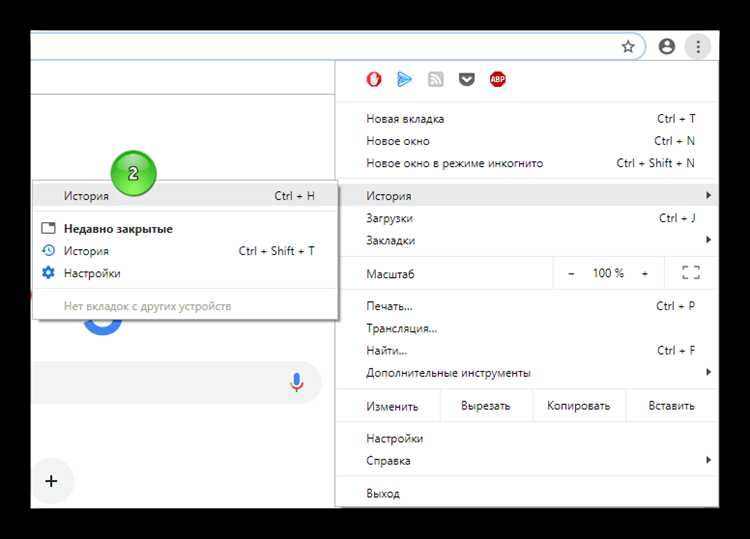Screen dimensions: 750x539
Task: Click the Вставить button
Action: 672,406
